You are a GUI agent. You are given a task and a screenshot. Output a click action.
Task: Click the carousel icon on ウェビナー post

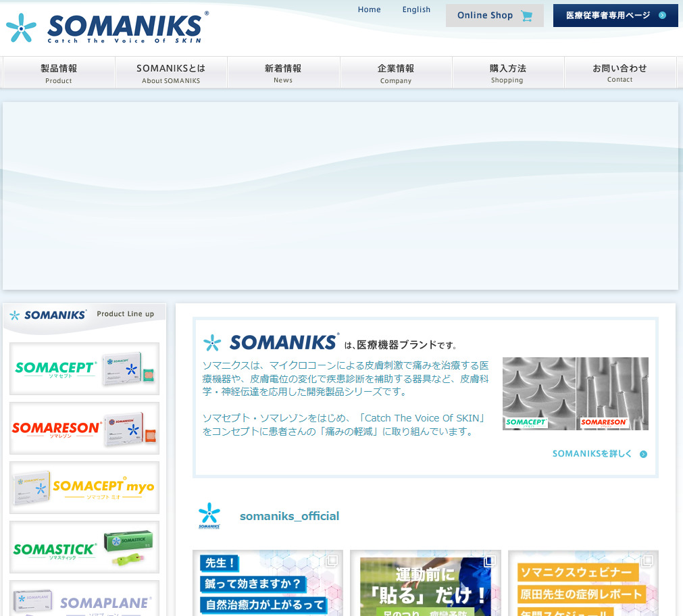[x=647, y=561]
